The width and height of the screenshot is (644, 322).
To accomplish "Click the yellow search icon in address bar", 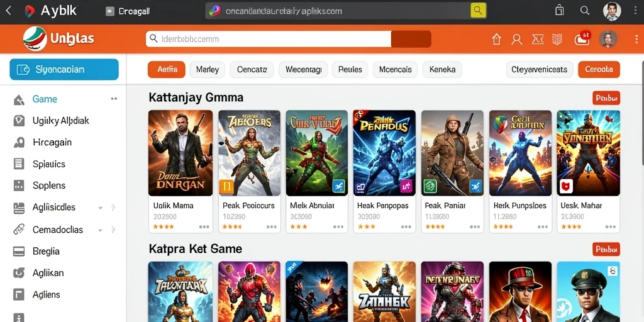I will (478, 10).
